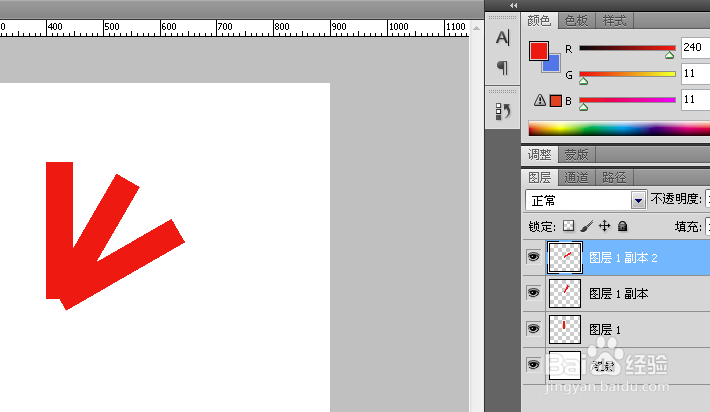This screenshot has width=710, height=412.
Task: Toggle lock transparent pixels icon
Action: coord(568,225)
